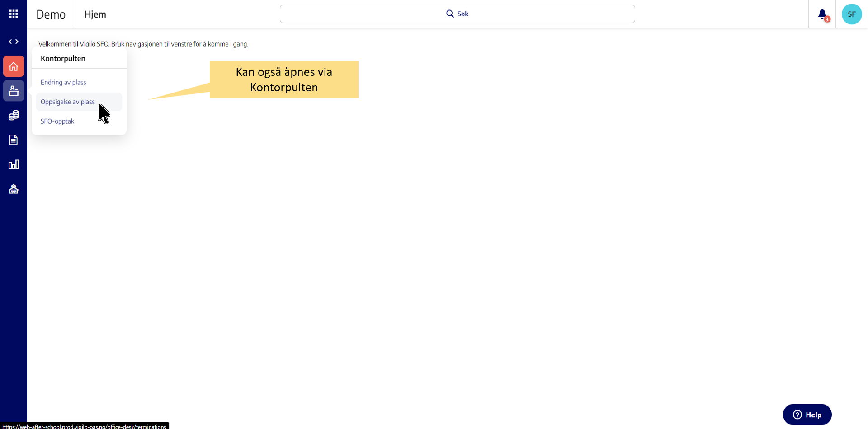Open SFO-opptak from the Kontorpulten menu

click(57, 121)
